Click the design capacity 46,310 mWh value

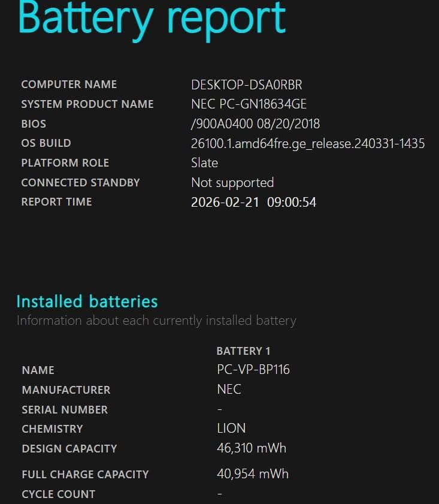252,448
